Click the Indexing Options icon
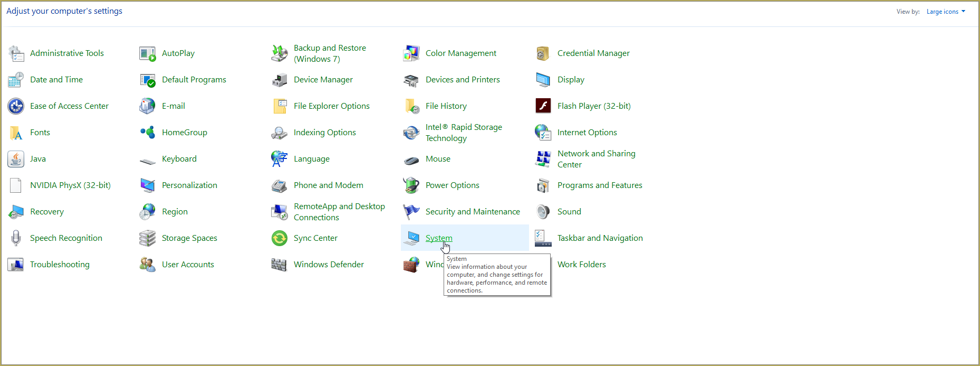The image size is (980, 366). coord(280,133)
